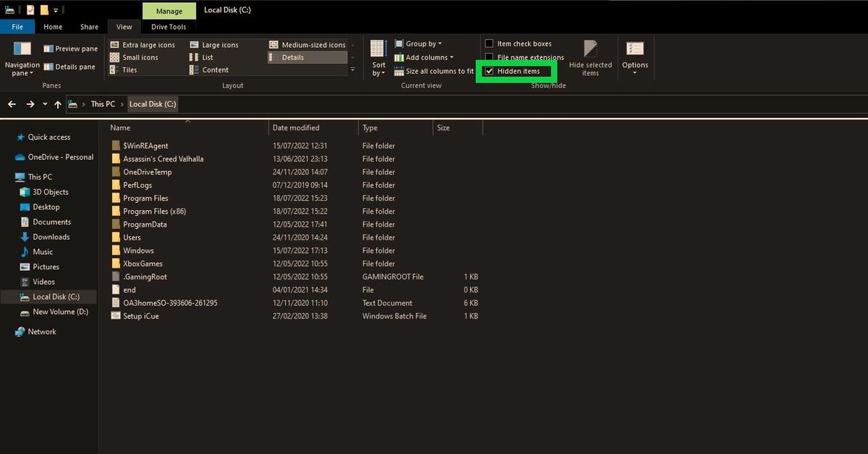Viewport: 868px width, 454px height.
Task: Navigate to This PC via breadcrumb
Action: [103, 104]
